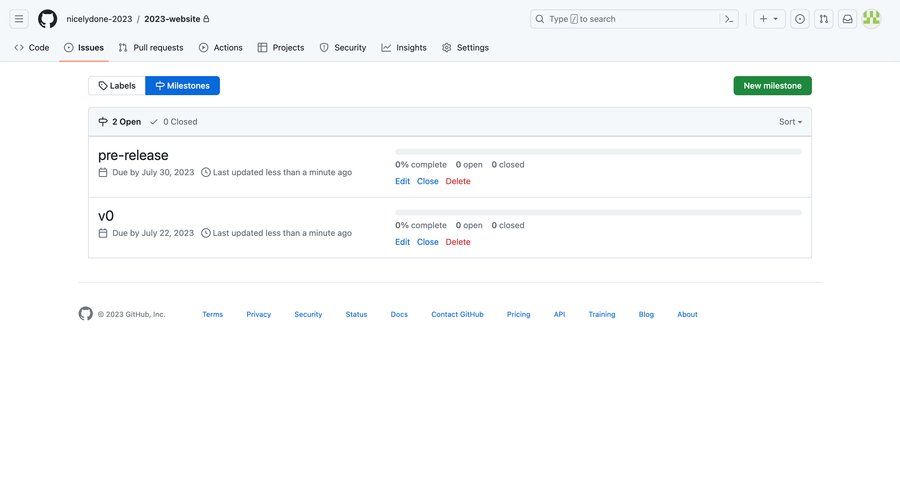900x484 pixels.
Task: Switch to the Settings tab
Action: click(x=465, y=48)
